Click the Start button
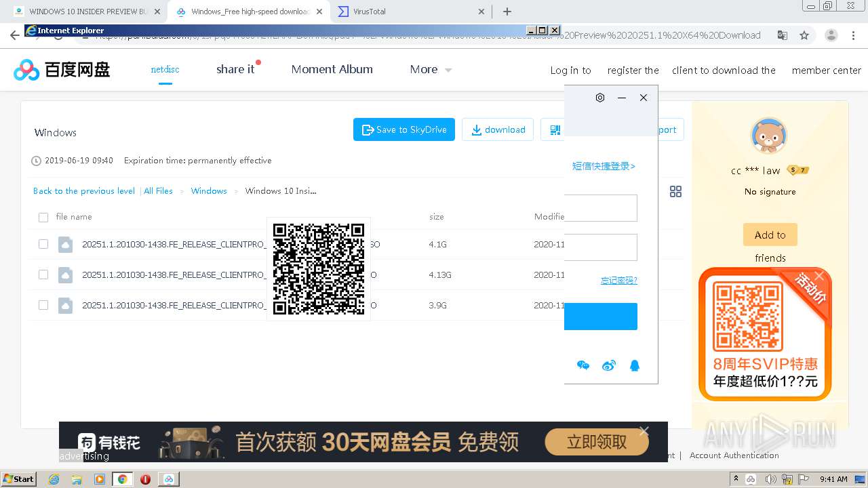 [x=18, y=479]
